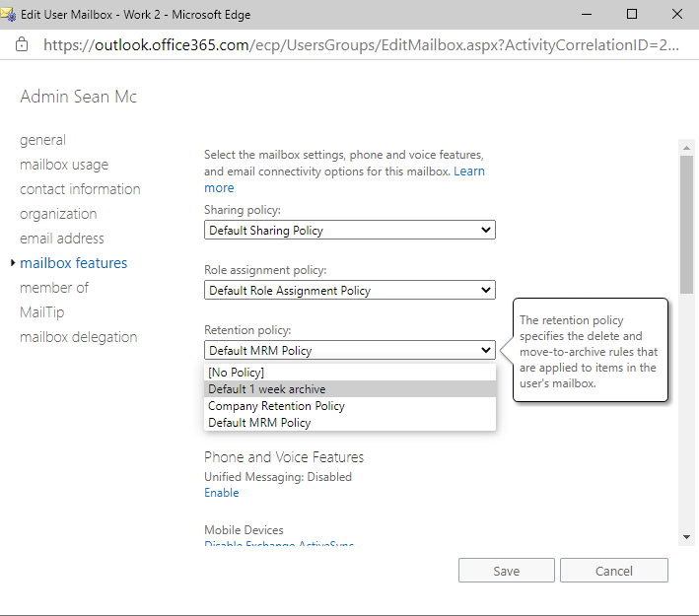Click the scrollbar down arrow
Viewport: 699px width, 616px height.
coord(686,536)
